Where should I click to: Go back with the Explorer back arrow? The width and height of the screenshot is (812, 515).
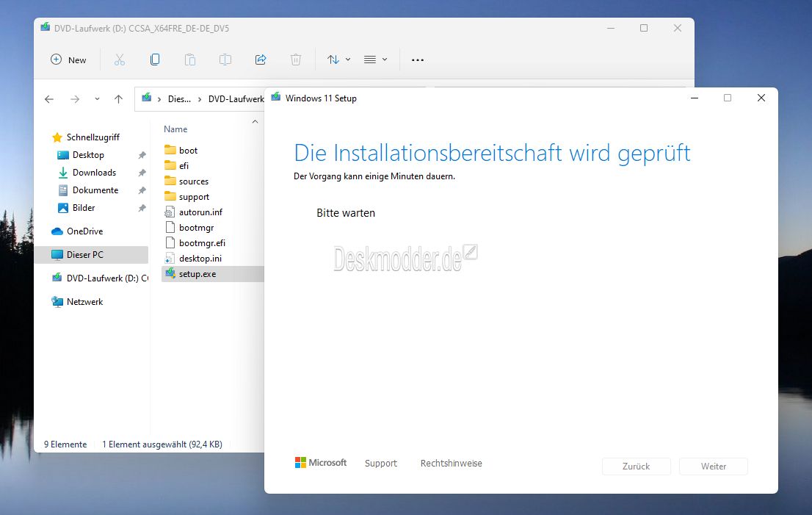click(x=49, y=99)
